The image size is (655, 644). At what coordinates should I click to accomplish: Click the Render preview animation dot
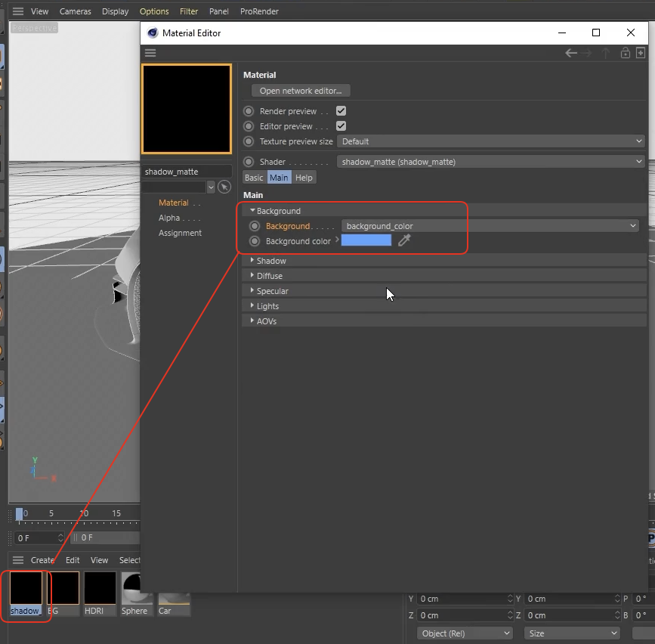[x=249, y=111]
